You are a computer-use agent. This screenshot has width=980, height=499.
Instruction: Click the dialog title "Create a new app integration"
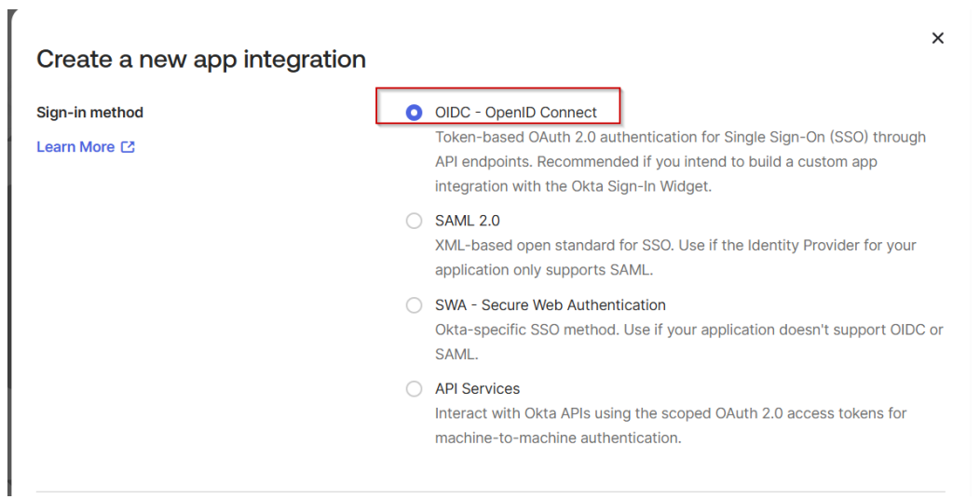pyautogui.click(x=200, y=60)
